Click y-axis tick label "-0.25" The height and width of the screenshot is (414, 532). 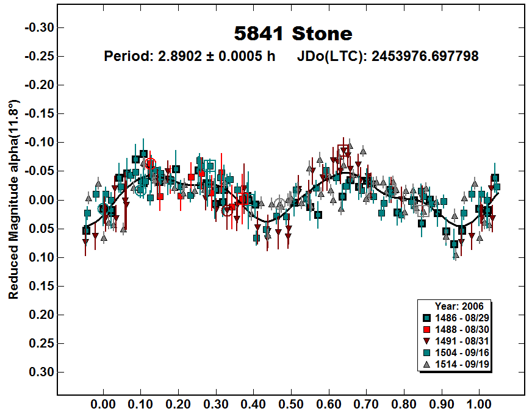pyautogui.click(x=40, y=56)
